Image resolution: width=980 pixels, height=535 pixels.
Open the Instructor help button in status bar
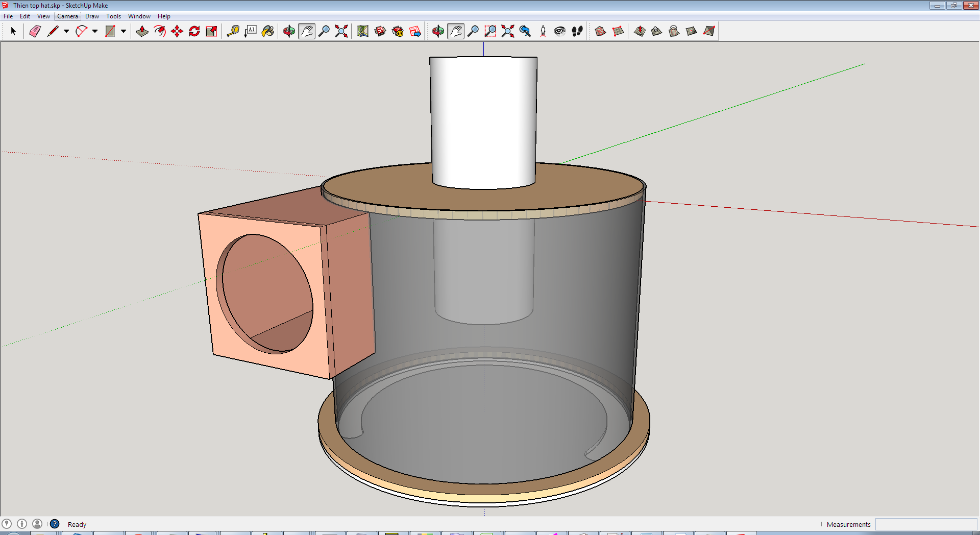click(x=55, y=524)
